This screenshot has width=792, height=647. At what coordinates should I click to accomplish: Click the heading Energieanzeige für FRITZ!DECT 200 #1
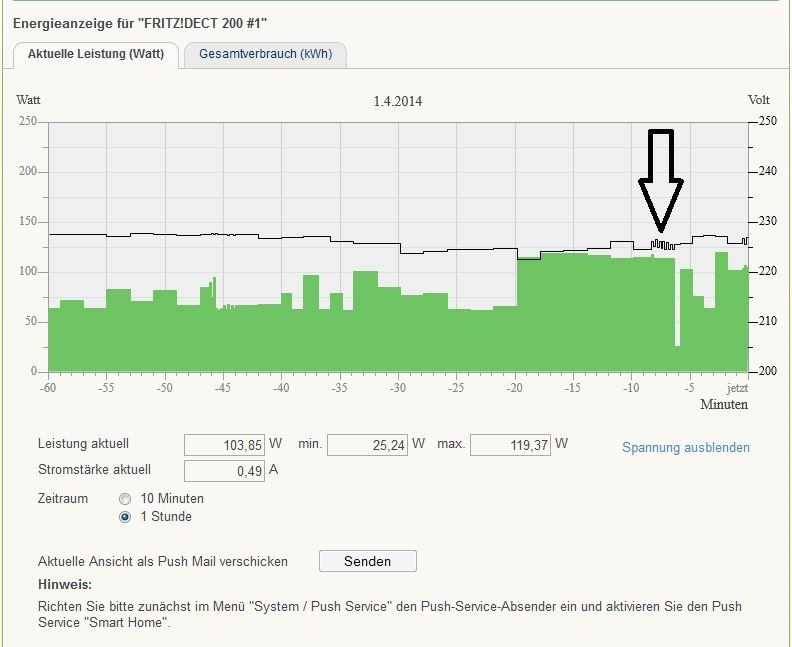(x=140, y=23)
